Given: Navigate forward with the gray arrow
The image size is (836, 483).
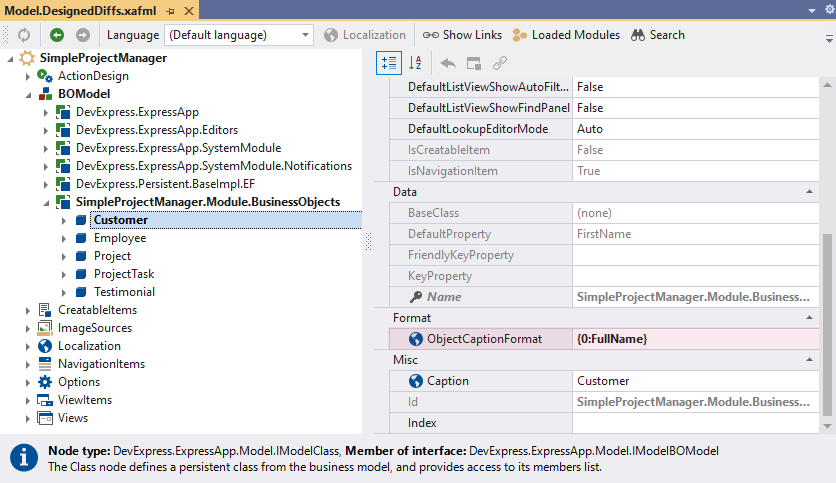Looking at the screenshot, I should [83, 35].
